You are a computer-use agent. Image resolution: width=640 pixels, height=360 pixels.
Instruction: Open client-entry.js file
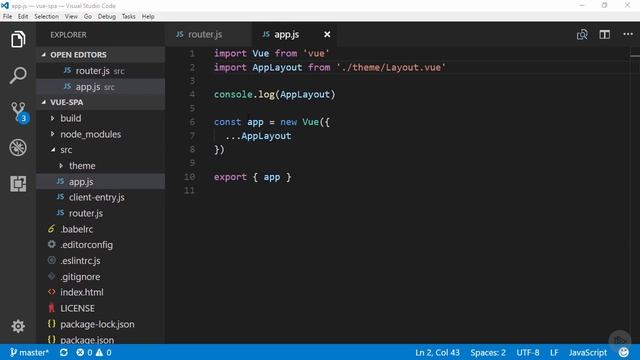(101, 198)
